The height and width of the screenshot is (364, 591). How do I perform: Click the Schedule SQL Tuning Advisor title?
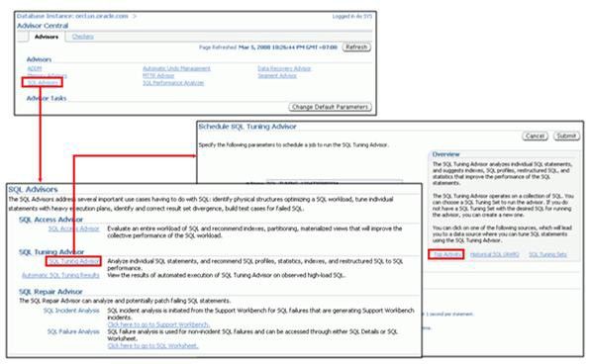(247, 127)
